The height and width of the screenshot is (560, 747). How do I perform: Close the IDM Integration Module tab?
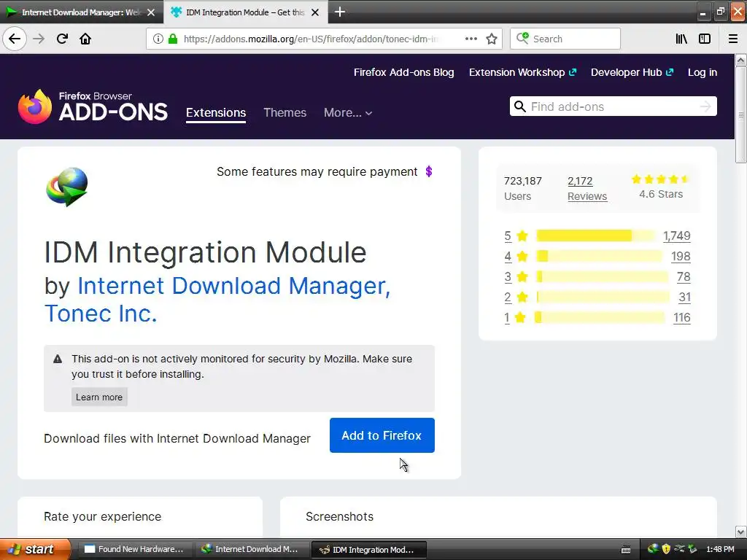[x=315, y=12]
